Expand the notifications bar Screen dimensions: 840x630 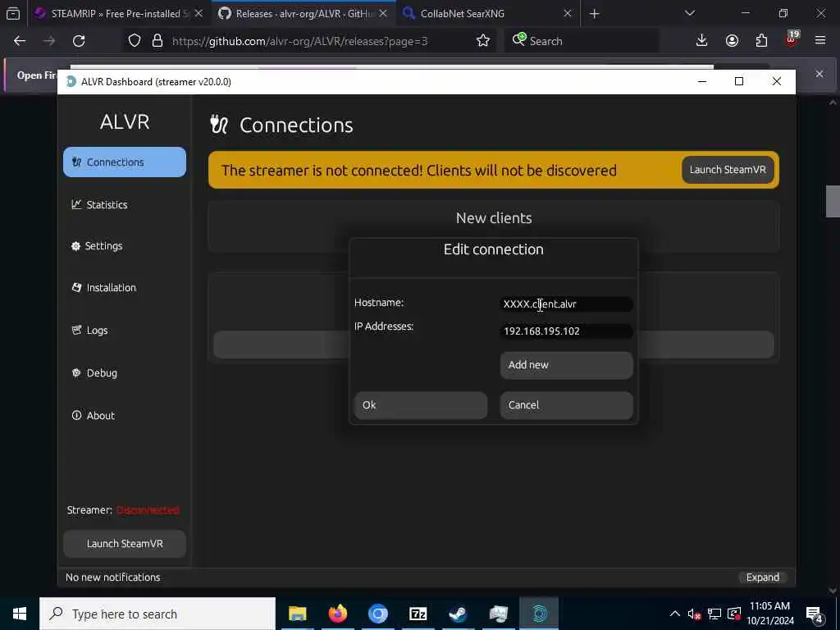[x=762, y=577]
